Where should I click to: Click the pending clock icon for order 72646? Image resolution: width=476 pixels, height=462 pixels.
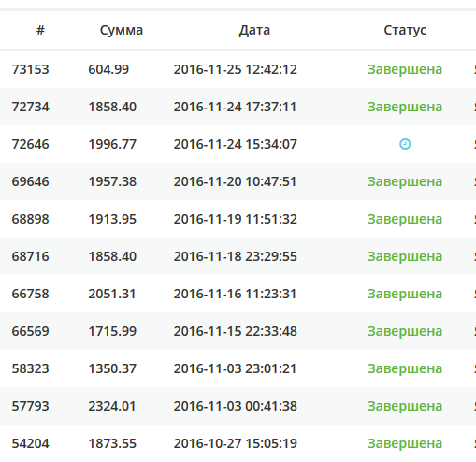pyautogui.click(x=405, y=144)
